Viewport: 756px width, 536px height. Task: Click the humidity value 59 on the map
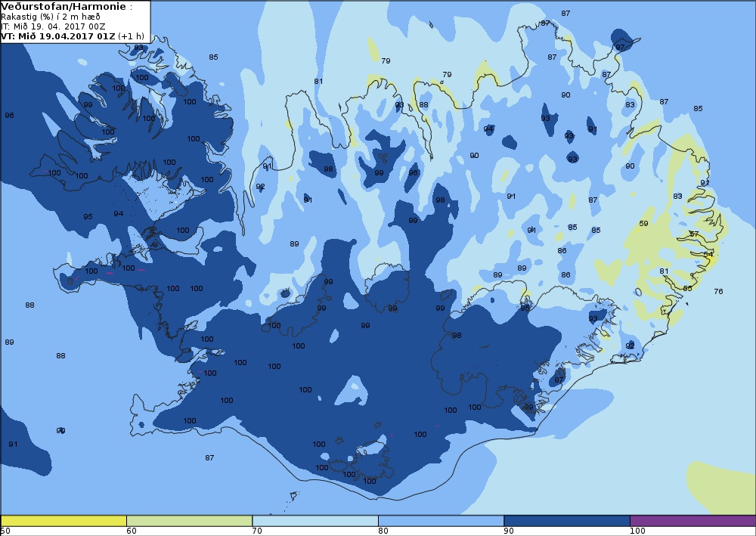tap(643, 224)
